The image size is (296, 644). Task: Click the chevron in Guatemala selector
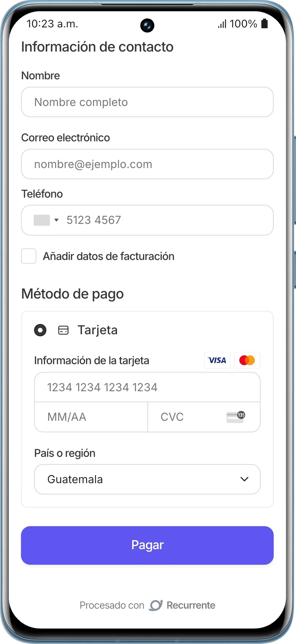pos(244,479)
